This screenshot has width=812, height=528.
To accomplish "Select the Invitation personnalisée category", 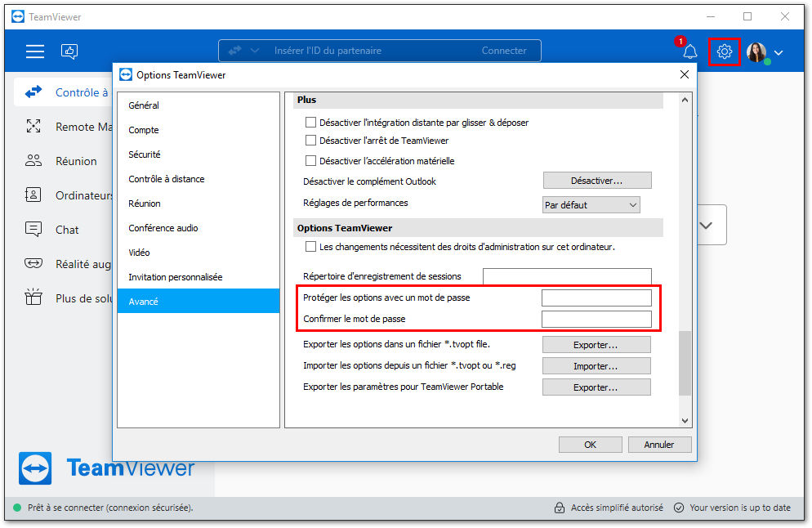I will (199, 277).
